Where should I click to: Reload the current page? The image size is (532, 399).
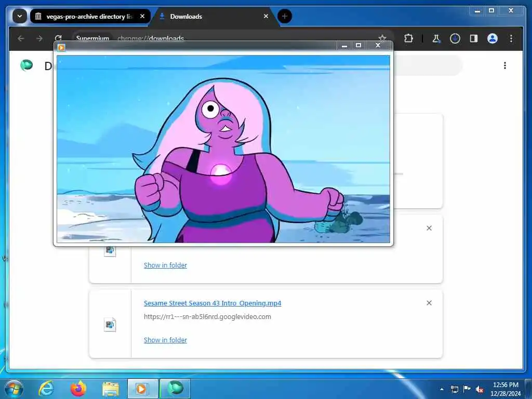(58, 37)
